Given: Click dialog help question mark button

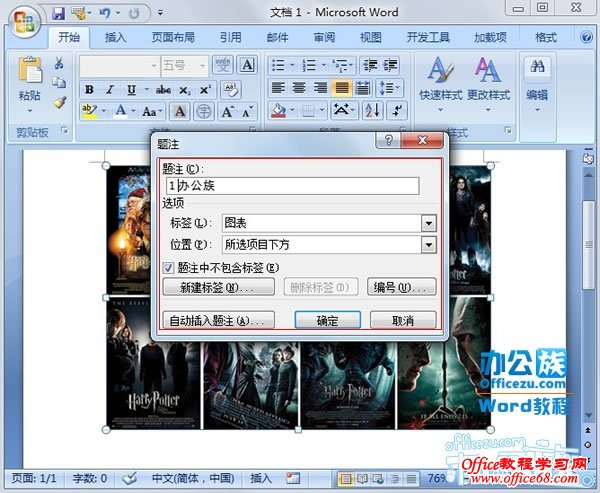Looking at the screenshot, I should 388,140.
